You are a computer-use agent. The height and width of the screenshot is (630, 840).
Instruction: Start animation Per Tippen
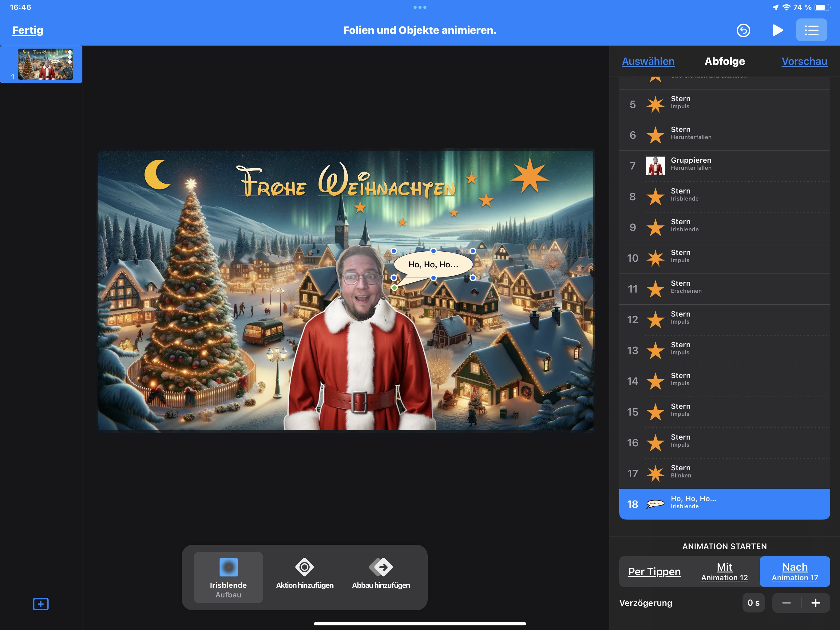click(x=654, y=572)
